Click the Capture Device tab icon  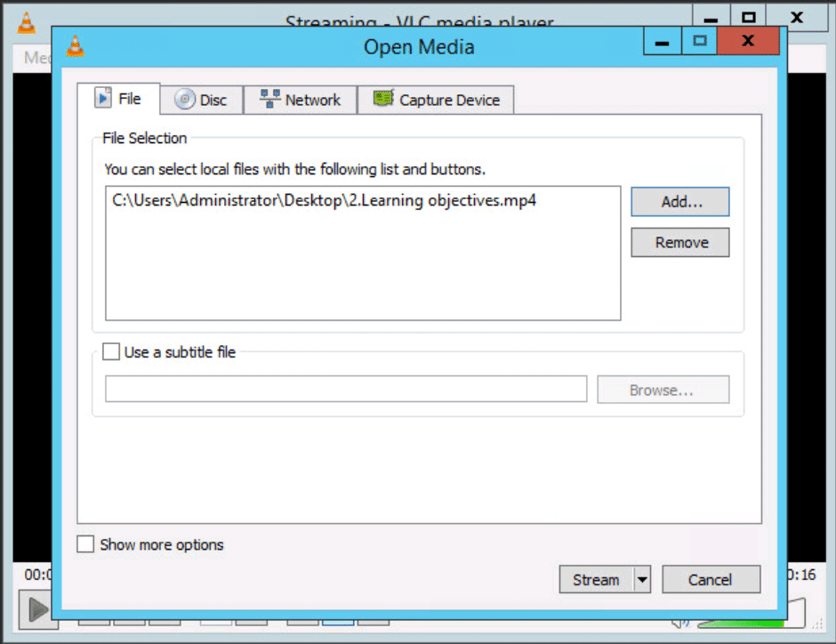[x=383, y=99]
